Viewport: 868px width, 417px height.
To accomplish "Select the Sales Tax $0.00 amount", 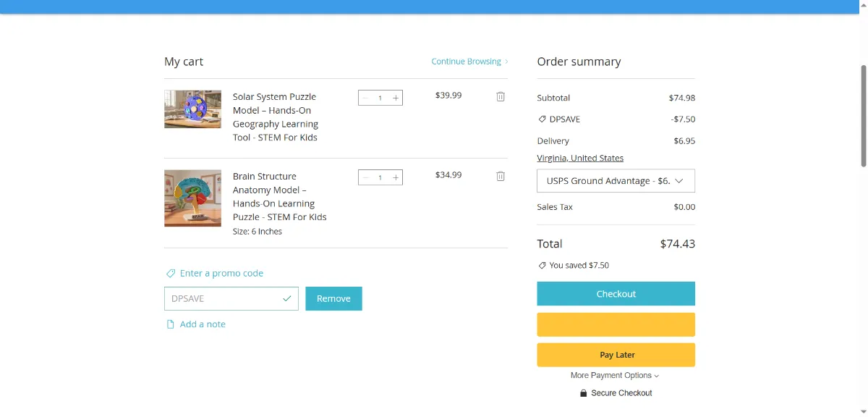I will (684, 207).
